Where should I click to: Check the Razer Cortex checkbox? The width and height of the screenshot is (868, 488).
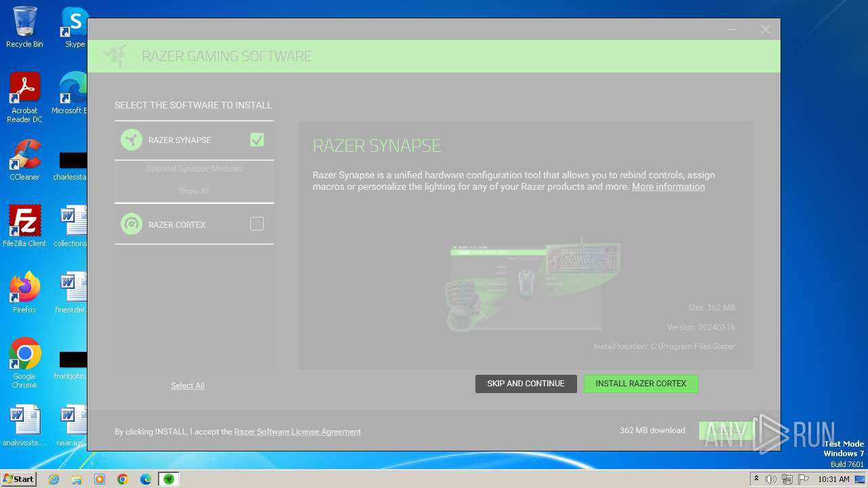pos(257,224)
